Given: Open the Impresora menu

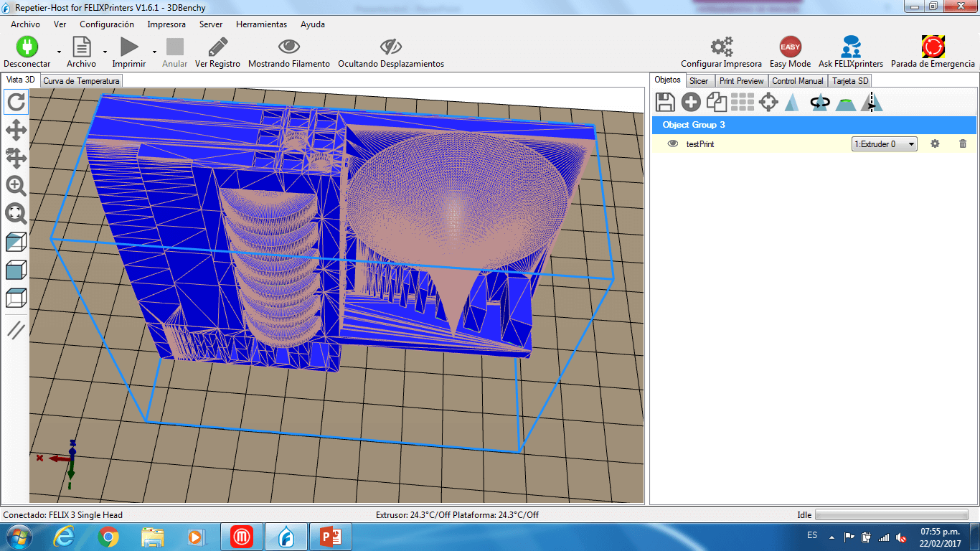Looking at the screenshot, I should click(166, 24).
